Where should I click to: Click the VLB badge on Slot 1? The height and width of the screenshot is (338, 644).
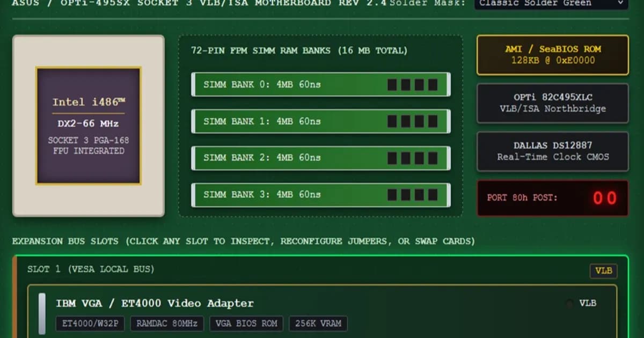(x=604, y=271)
